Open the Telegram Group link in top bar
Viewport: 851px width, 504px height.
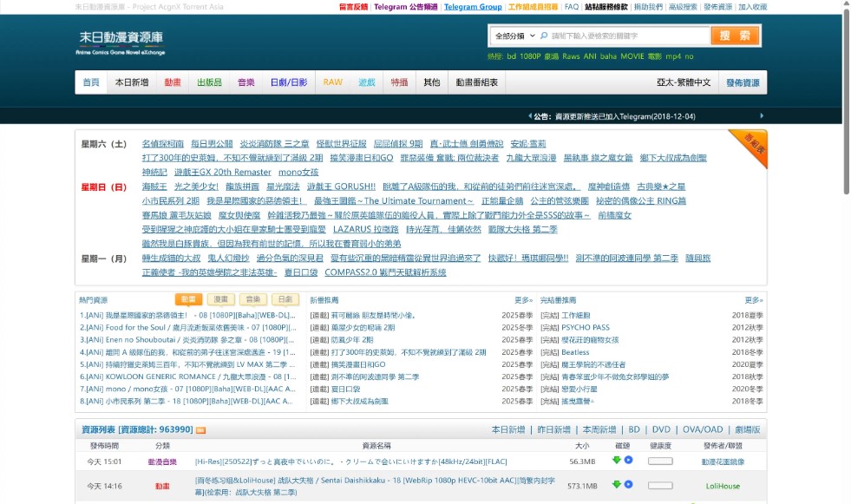tap(473, 7)
